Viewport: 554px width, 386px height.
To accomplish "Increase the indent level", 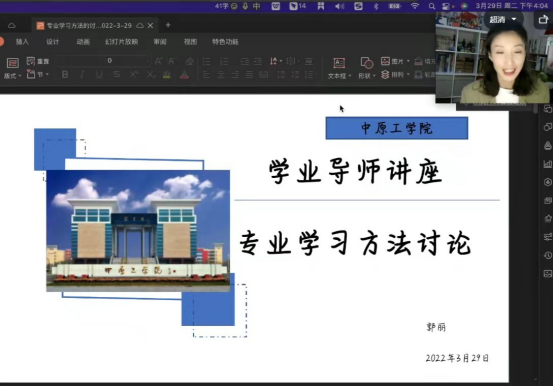I will [x=258, y=61].
